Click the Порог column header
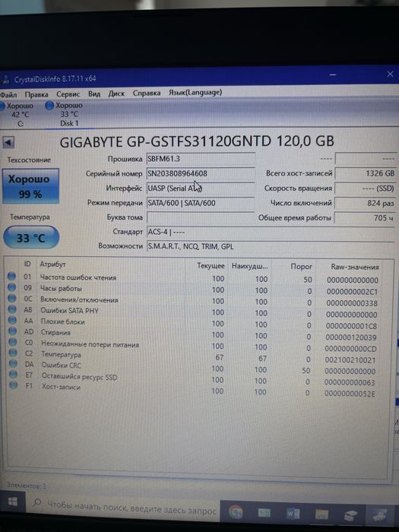Viewport: 399px width, 532px height. [x=301, y=267]
